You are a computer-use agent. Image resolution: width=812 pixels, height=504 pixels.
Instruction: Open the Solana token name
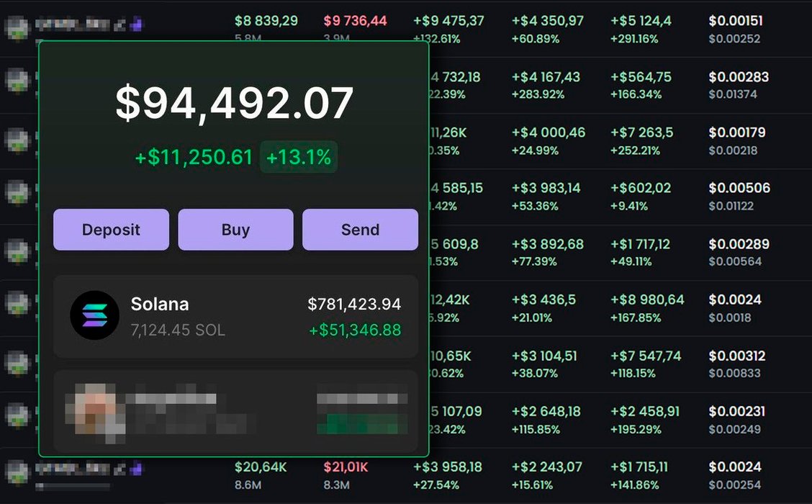click(x=160, y=305)
